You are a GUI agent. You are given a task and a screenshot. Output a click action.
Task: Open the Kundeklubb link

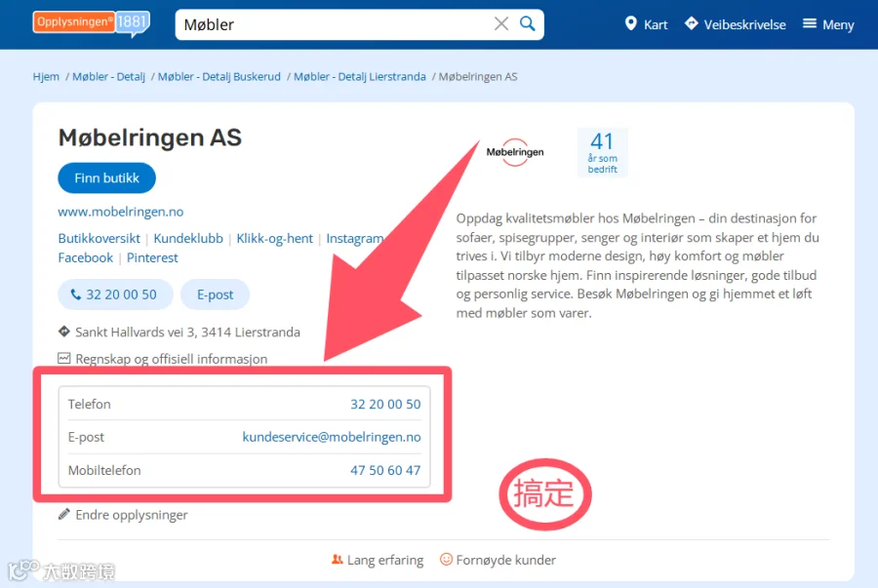pyautogui.click(x=188, y=238)
